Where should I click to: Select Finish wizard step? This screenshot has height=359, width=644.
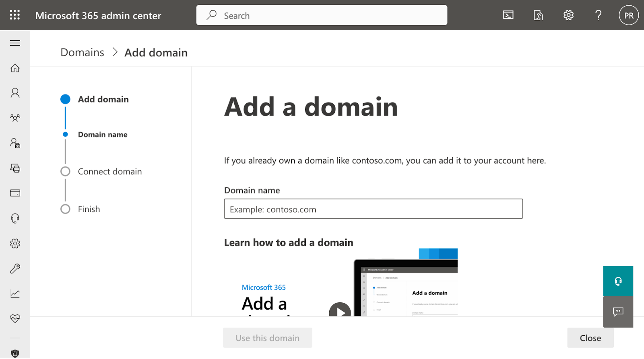tap(89, 209)
